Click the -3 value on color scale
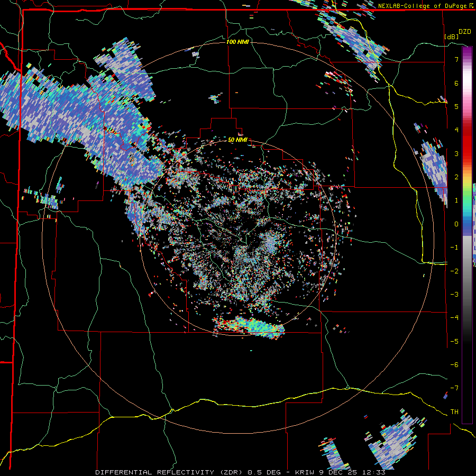The height and width of the screenshot is (476, 476). (x=454, y=295)
